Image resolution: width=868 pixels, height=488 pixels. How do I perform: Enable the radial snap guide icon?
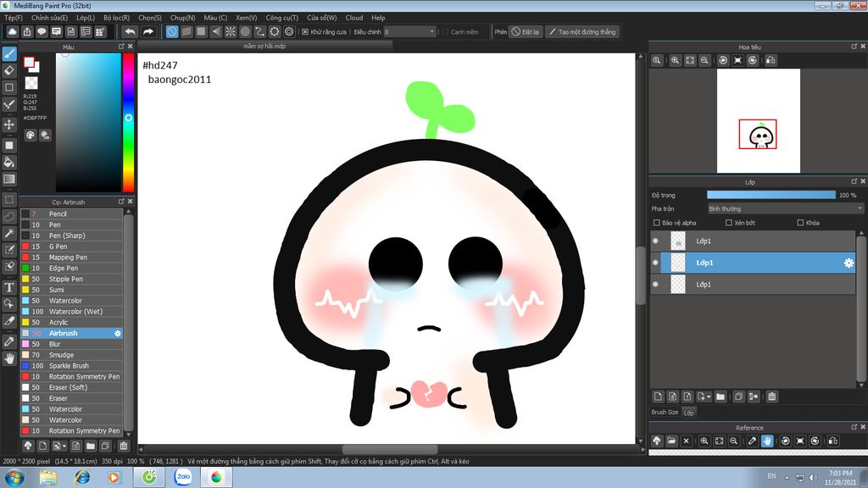tap(231, 31)
